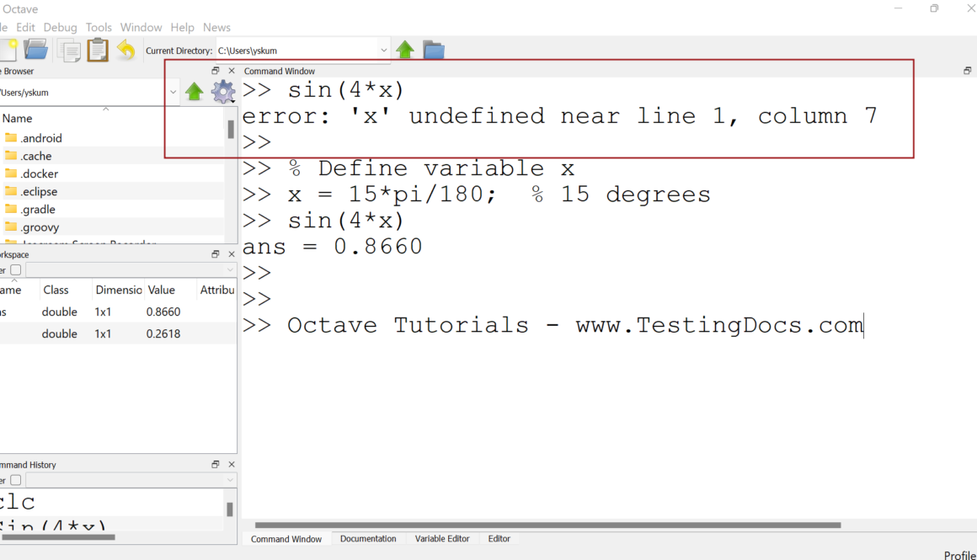Click the File Browser vertical scrollbar
This screenshot has height=560, width=977.
click(231, 129)
